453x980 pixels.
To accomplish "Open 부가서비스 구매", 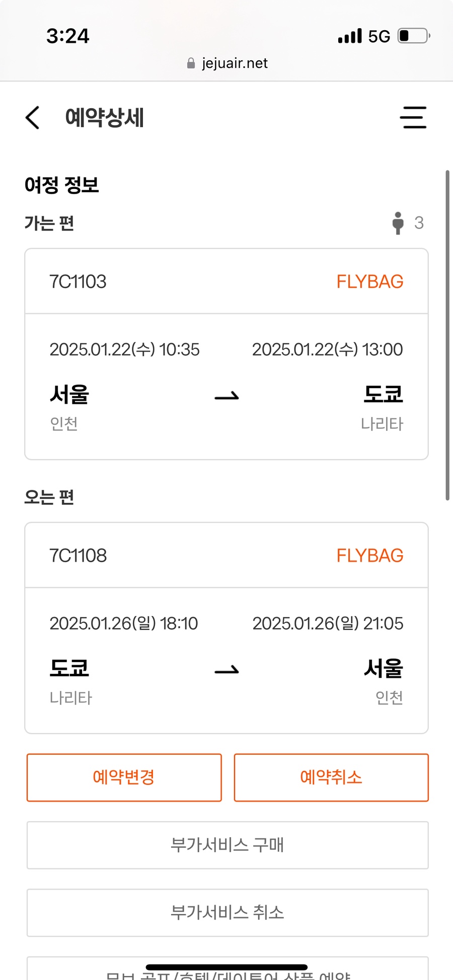I will click(228, 845).
